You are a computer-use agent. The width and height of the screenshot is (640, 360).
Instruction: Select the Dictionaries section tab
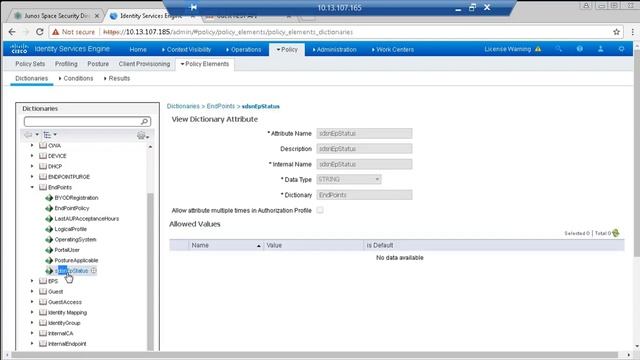pos(31,78)
